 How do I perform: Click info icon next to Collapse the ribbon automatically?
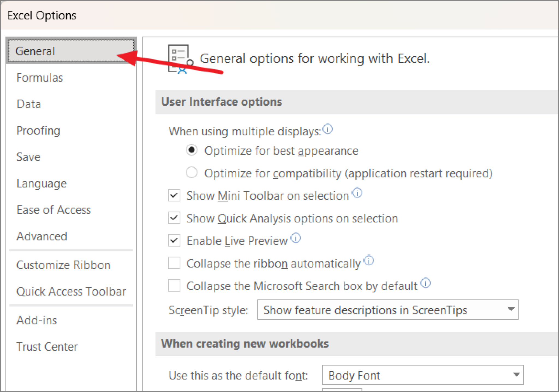369,260
